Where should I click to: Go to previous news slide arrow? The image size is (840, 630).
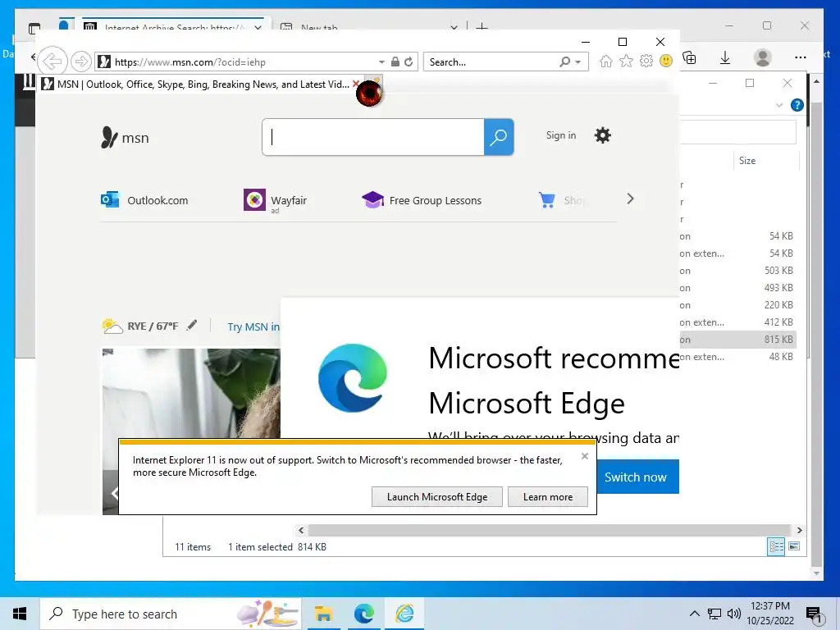(x=113, y=493)
